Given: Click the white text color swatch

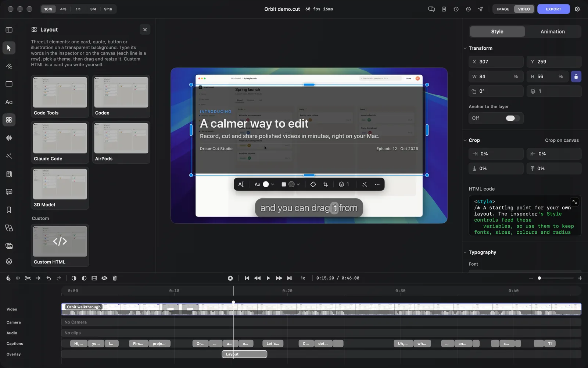Looking at the screenshot, I should pyautogui.click(x=266, y=184).
